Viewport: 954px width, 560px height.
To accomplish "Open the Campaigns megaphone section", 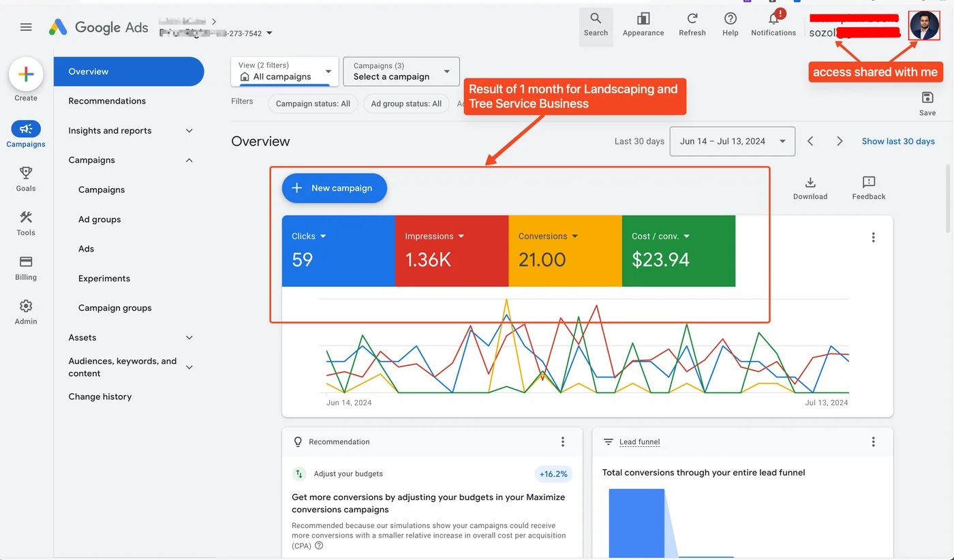I will click(x=26, y=134).
